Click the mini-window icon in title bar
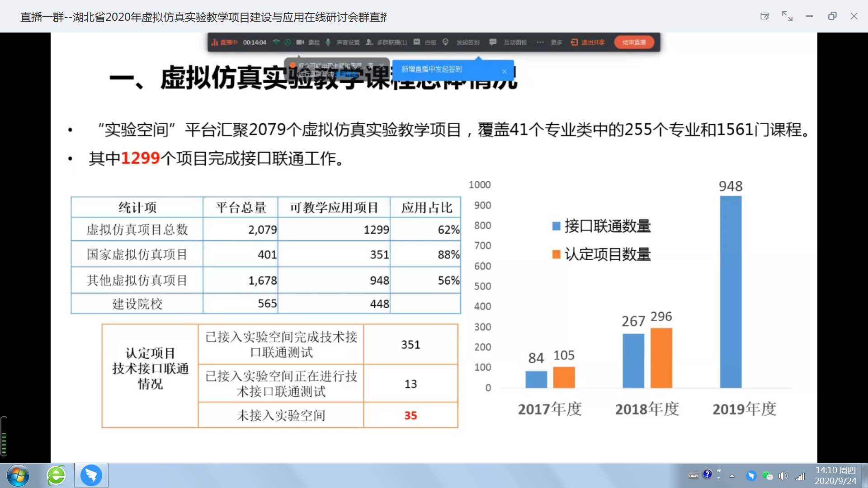 point(764,16)
